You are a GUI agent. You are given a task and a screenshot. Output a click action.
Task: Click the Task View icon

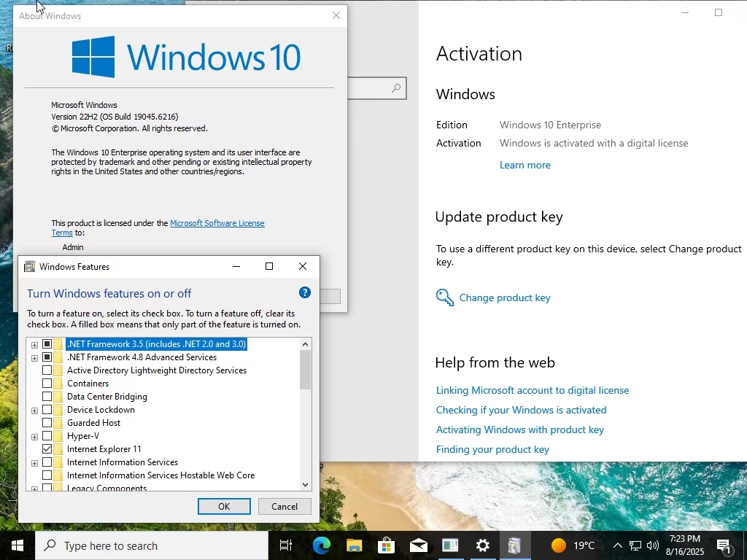tap(286, 545)
